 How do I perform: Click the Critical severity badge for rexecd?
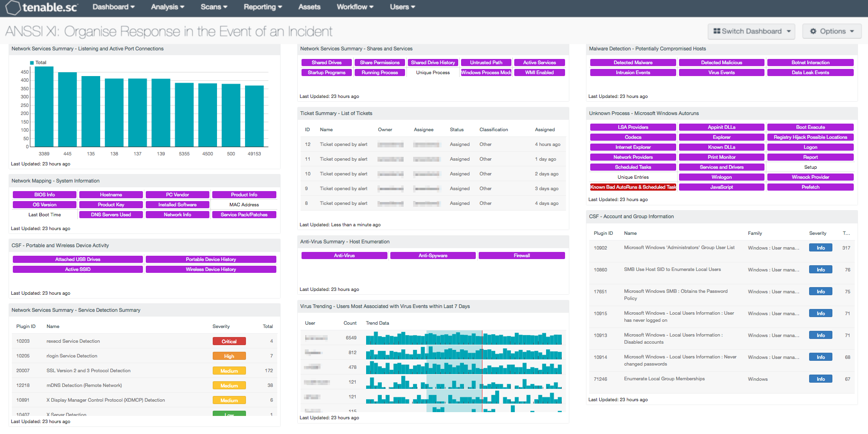[229, 341]
